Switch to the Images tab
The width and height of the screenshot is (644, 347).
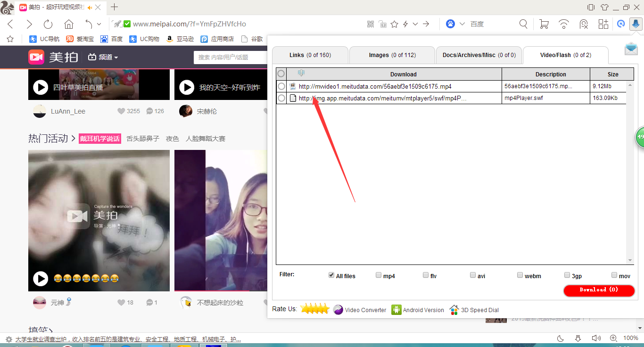click(x=392, y=55)
